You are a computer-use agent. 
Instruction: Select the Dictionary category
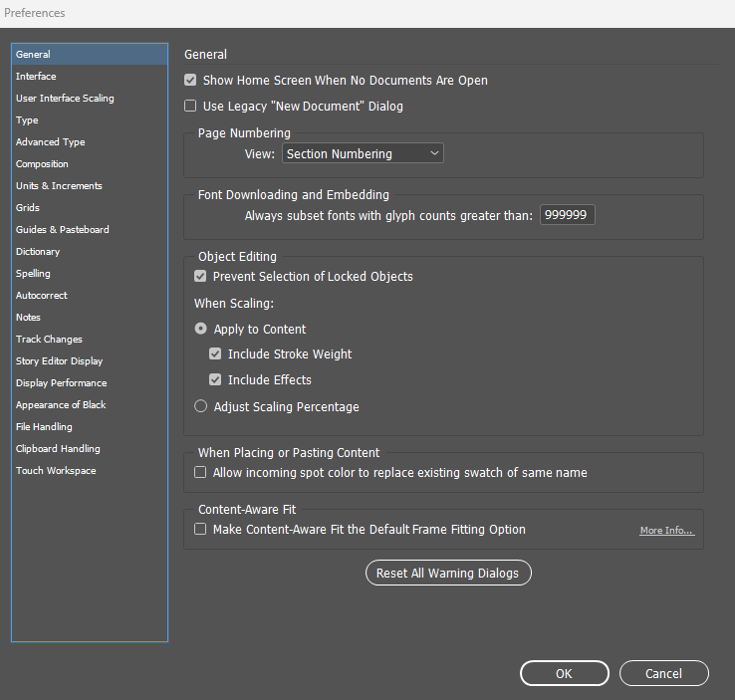pos(90,252)
